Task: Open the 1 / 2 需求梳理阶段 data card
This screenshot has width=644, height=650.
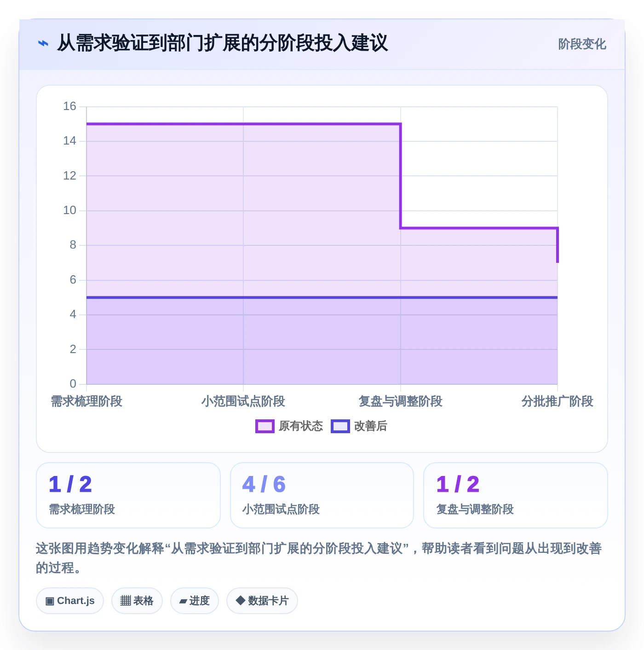Action: coord(128,495)
